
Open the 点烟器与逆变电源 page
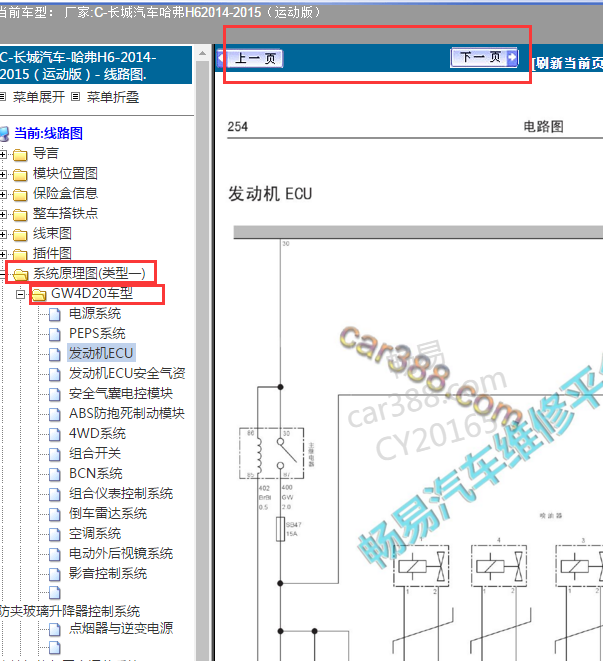(x=121, y=629)
